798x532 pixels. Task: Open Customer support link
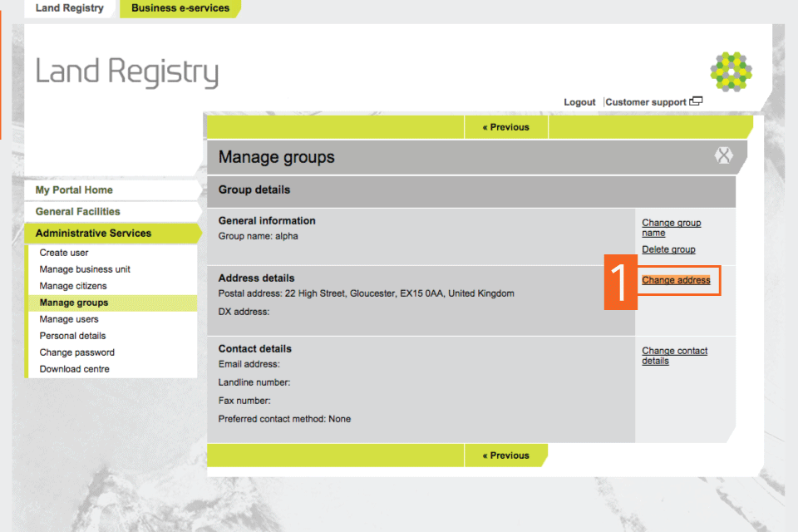646,102
